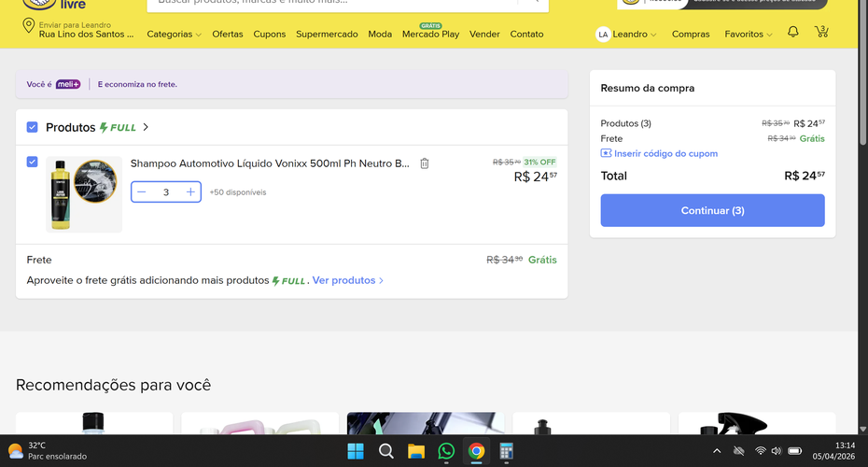Uncheck the Produtos FULL checkbox
The image size is (868, 467).
[32, 127]
